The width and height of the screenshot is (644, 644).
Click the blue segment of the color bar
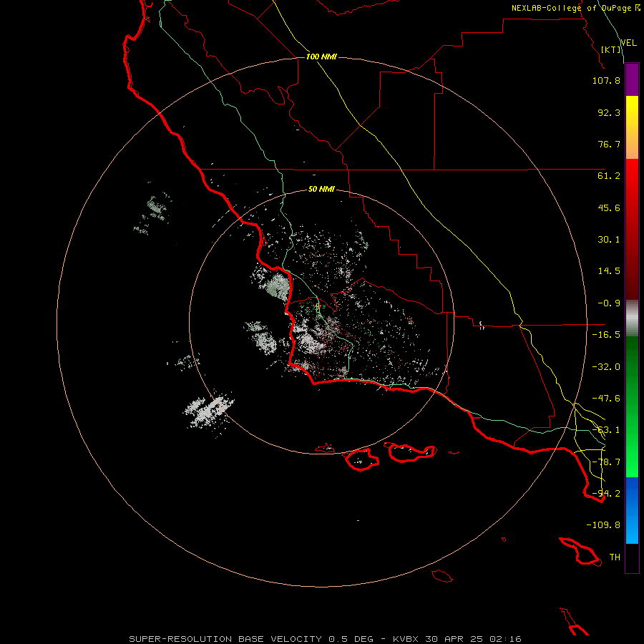(x=632, y=510)
